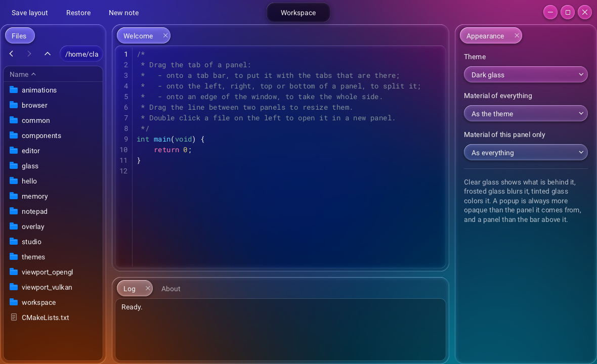Click the themes folder icon

pos(14,257)
